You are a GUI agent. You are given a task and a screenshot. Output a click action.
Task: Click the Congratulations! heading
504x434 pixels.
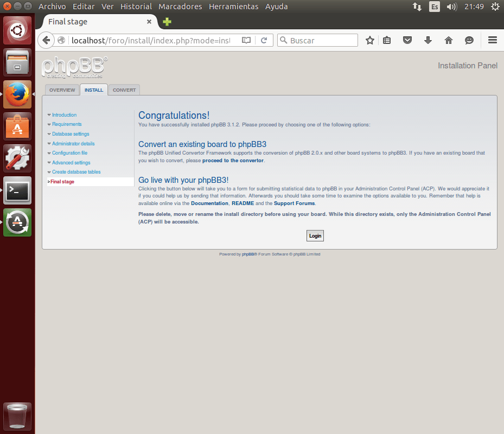174,115
